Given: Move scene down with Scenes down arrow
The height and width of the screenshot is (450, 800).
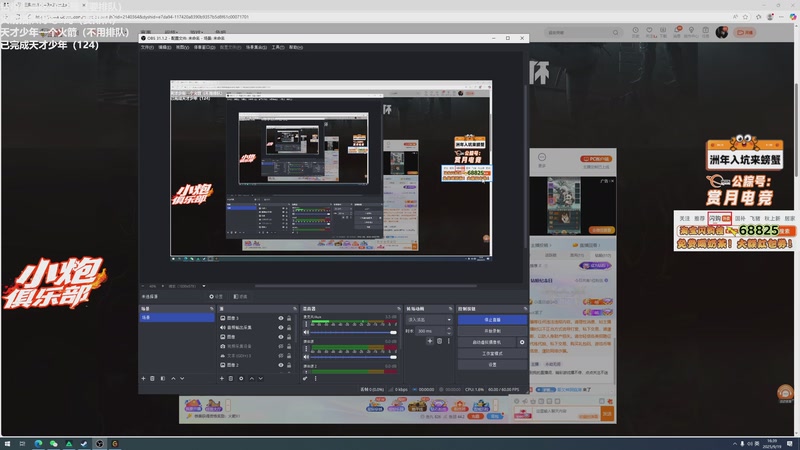Looking at the screenshot, I should (182, 379).
